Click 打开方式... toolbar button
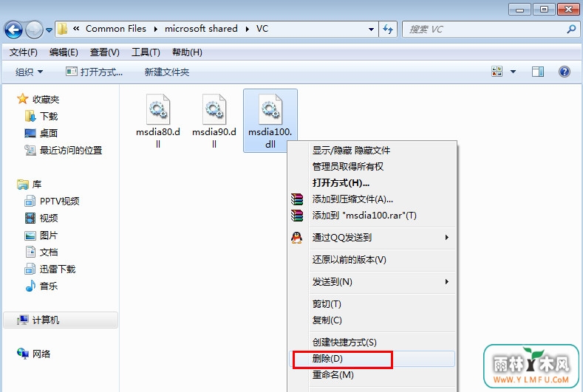 coord(94,72)
